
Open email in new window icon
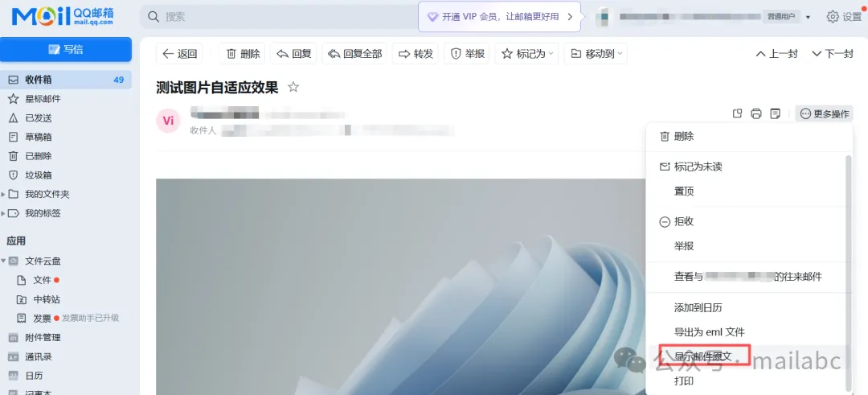click(737, 114)
